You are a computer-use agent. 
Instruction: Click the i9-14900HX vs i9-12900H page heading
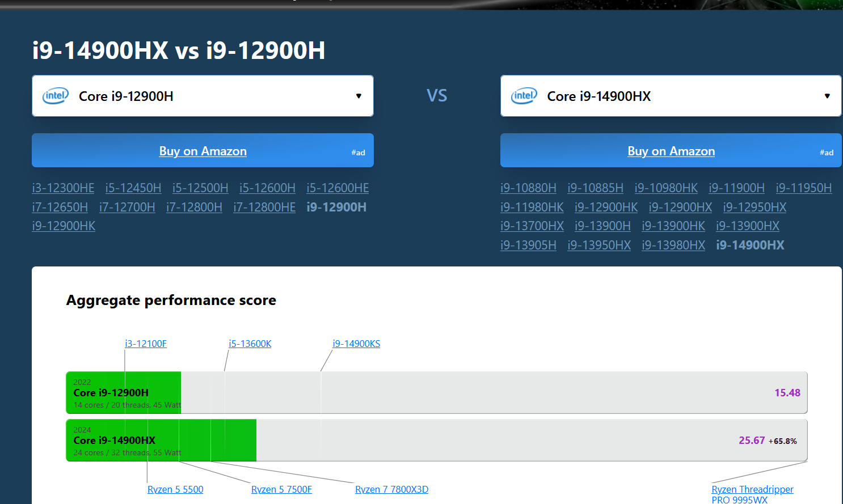[179, 50]
